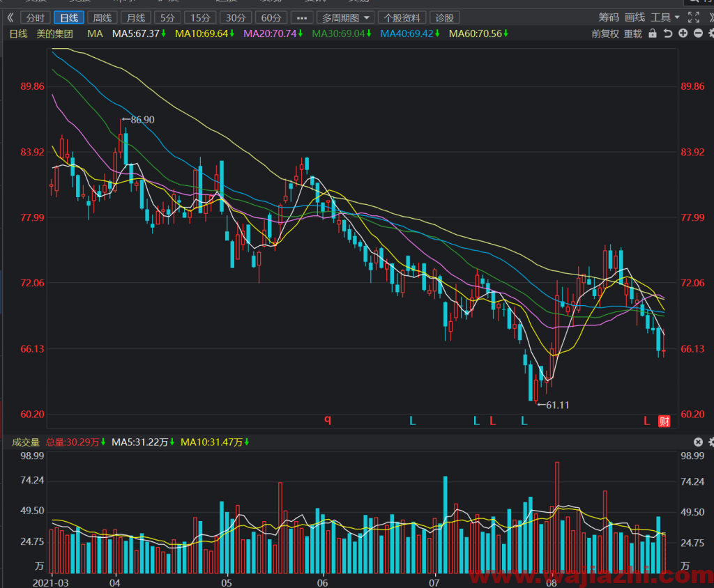Image resolution: width=714 pixels, height=588 pixels.
Task: Open 个股资料 stock information
Action: [x=402, y=17]
